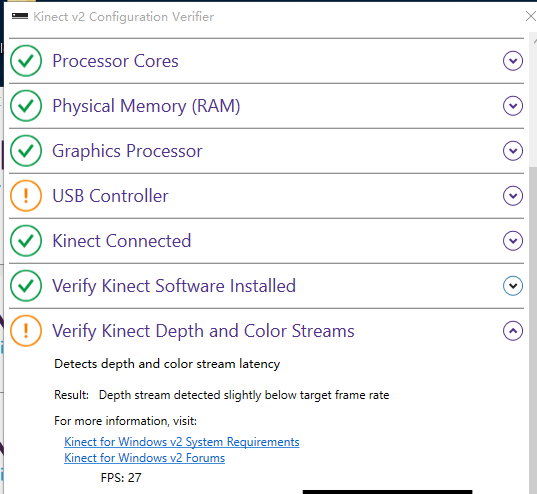Image resolution: width=537 pixels, height=494 pixels.
Task: Expand the Graphics Processor section
Action: click(513, 151)
